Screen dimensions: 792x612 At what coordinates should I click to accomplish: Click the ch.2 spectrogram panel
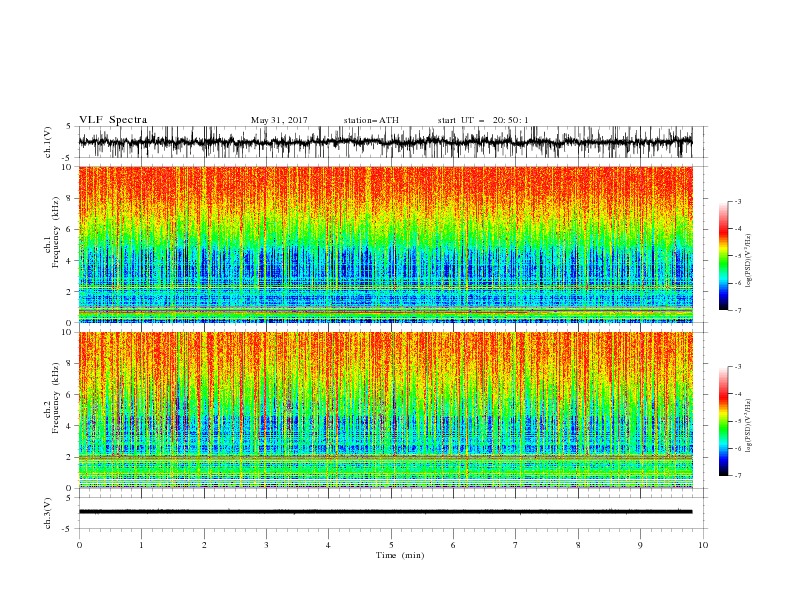click(x=385, y=410)
